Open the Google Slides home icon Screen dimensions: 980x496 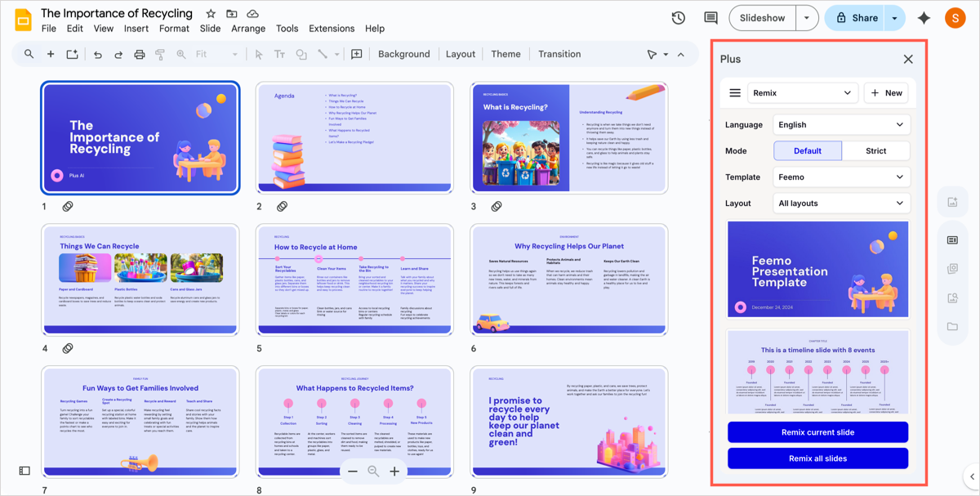(x=23, y=20)
